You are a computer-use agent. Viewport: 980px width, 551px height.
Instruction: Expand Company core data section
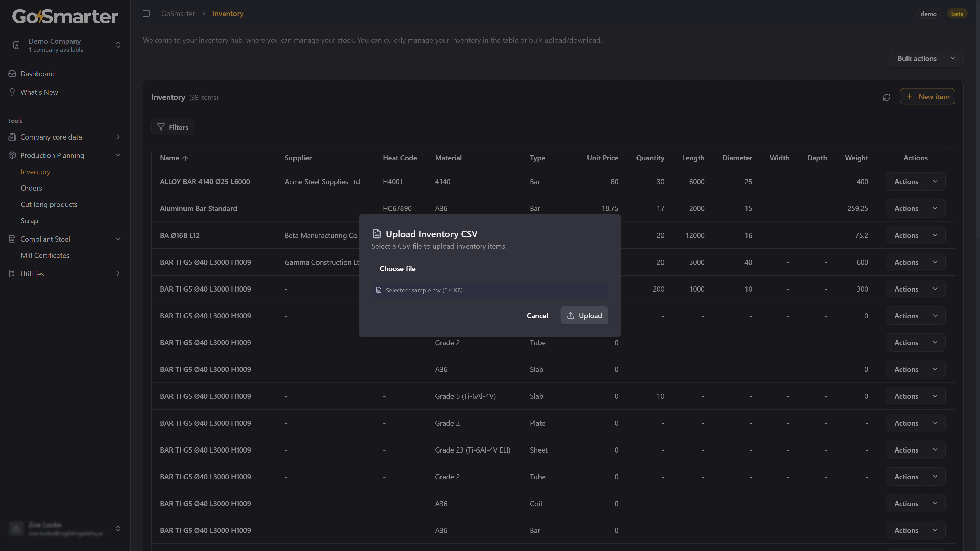click(118, 137)
